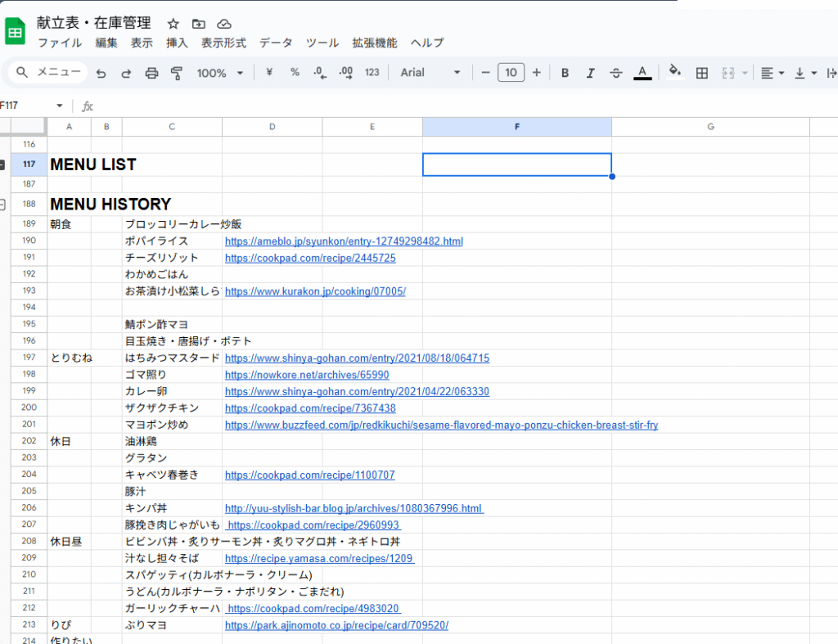Open the vertical align dropdown

tap(805, 73)
